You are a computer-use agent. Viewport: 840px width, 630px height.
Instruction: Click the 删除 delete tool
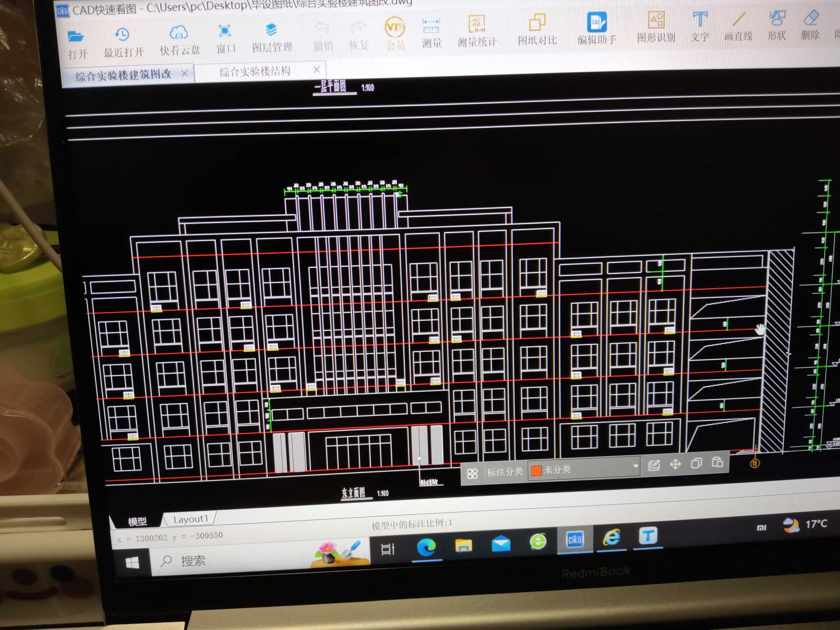[811, 24]
